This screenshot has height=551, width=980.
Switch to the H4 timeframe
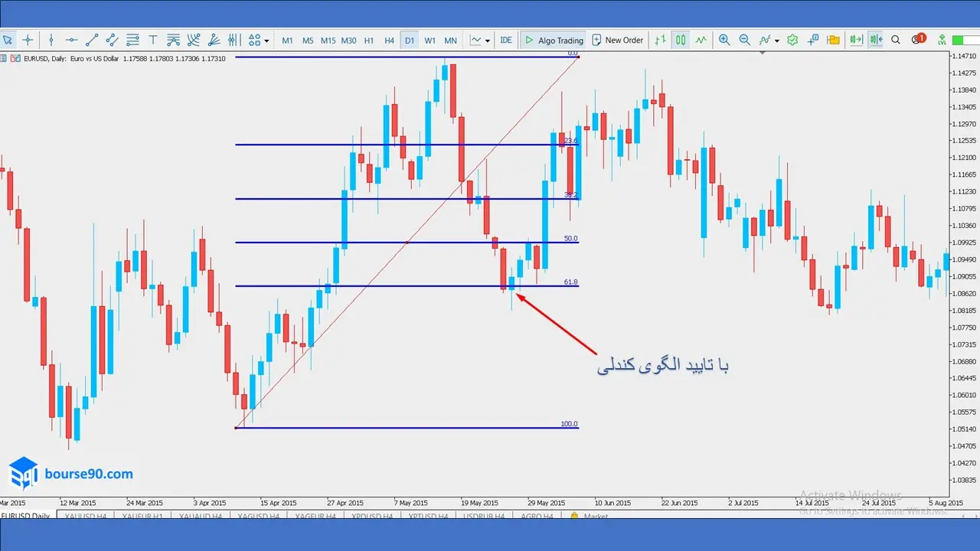click(x=390, y=40)
